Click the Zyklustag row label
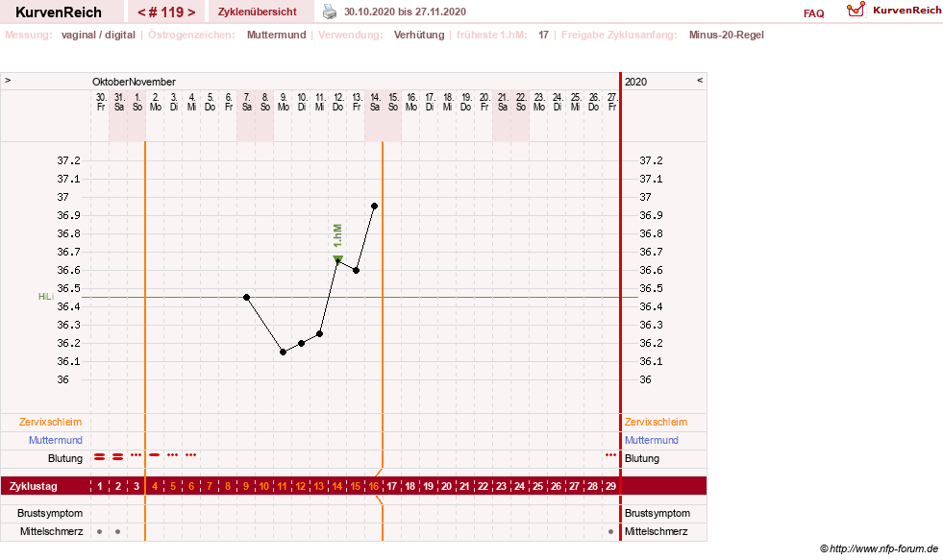943x560 pixels. tap(33, 486)
